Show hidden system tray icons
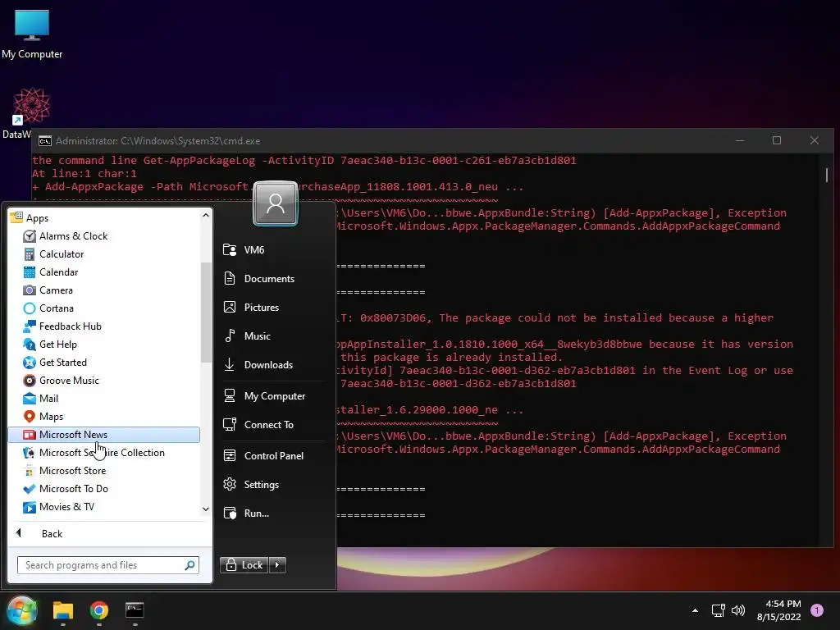 click(695, 610)
